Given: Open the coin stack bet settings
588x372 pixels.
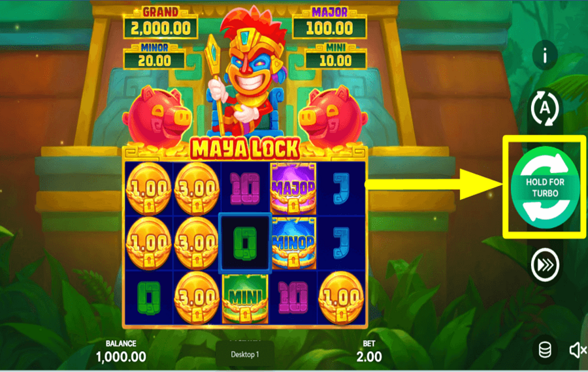Looking at the screenshot, I should pos(544,350).
